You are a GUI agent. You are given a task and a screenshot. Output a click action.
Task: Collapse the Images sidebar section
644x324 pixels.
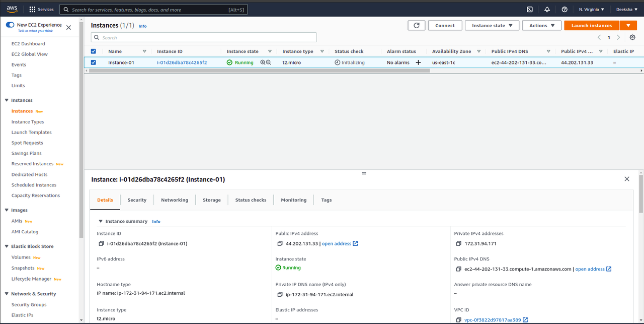pyautogui.click(x=7, y=210)
